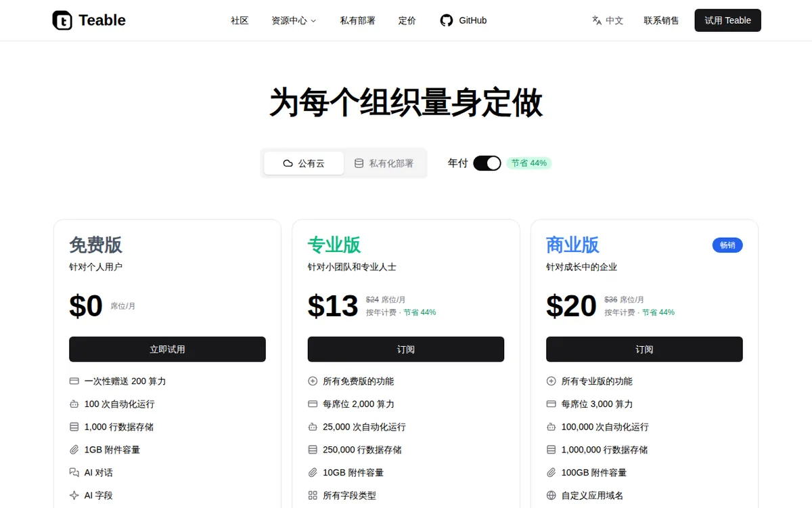Screen dimensions: 812x508
Task: Click the strikethrough $24 price
Action: pos(372,299)
